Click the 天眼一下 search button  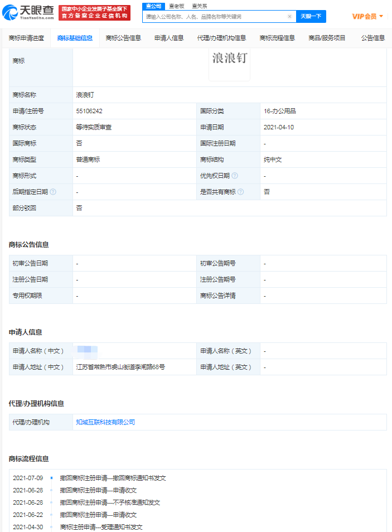pos(311,16)
